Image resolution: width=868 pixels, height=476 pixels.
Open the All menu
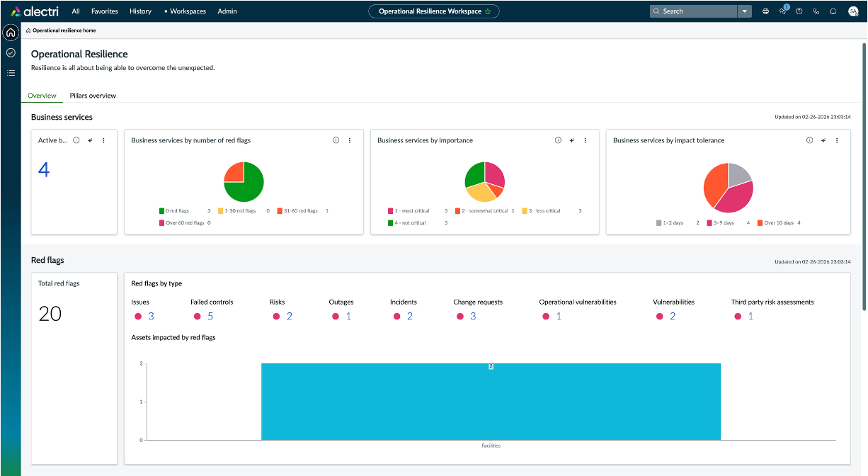tap(76, 11)
